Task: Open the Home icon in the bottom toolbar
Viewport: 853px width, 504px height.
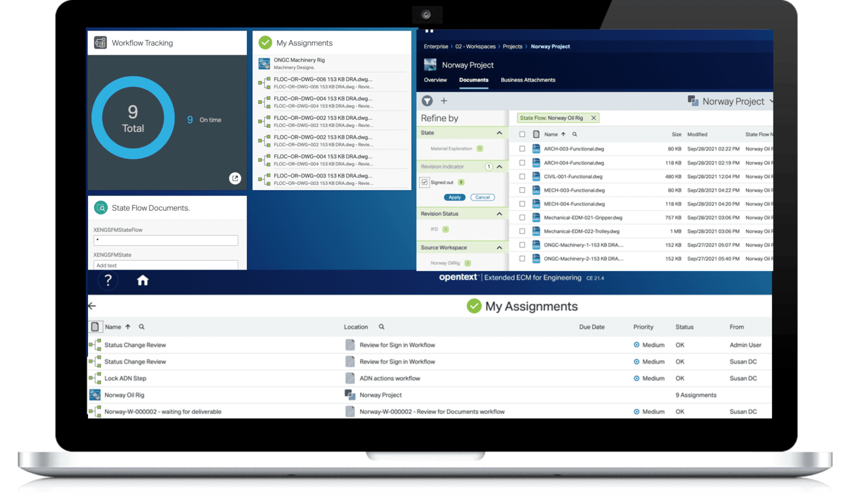Action: point(143,281)
